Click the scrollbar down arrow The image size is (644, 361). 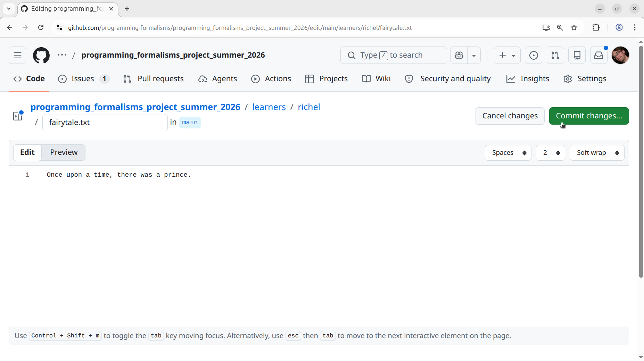click(x=641, y=358)
